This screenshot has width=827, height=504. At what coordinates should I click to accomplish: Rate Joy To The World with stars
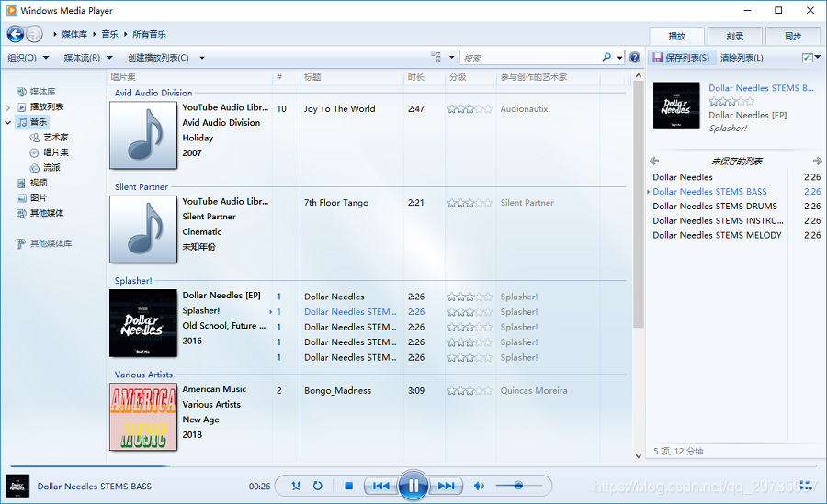point(470,109)
